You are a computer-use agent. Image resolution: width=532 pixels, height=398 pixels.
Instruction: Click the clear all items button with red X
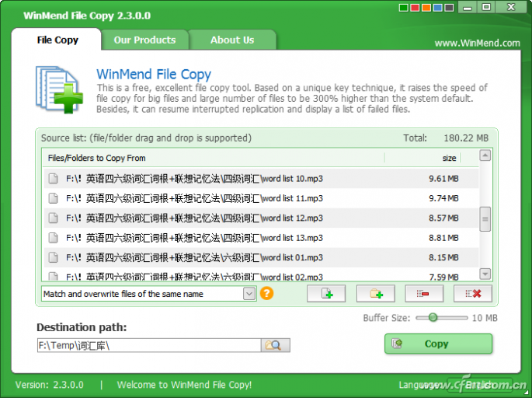click(x=473, y=294)
